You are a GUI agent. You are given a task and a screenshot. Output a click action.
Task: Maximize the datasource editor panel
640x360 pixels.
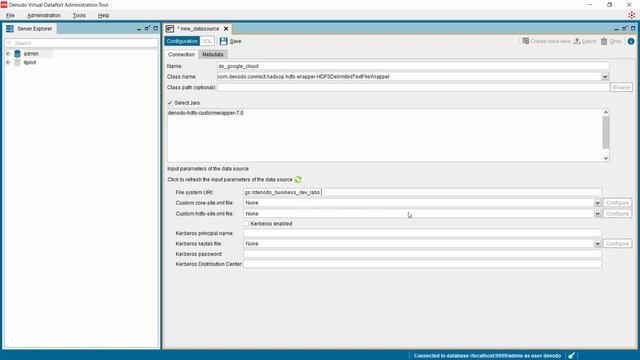click(x=633, y=28)
